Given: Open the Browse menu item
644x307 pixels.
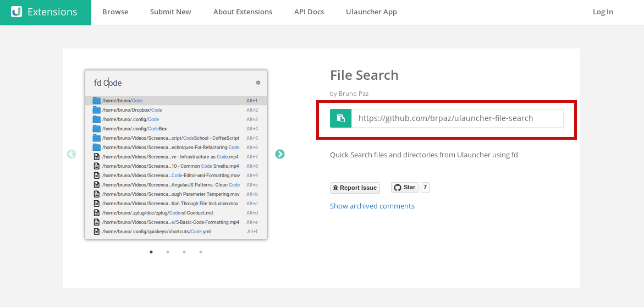Looking at the screenshot, I should (115, 12).
